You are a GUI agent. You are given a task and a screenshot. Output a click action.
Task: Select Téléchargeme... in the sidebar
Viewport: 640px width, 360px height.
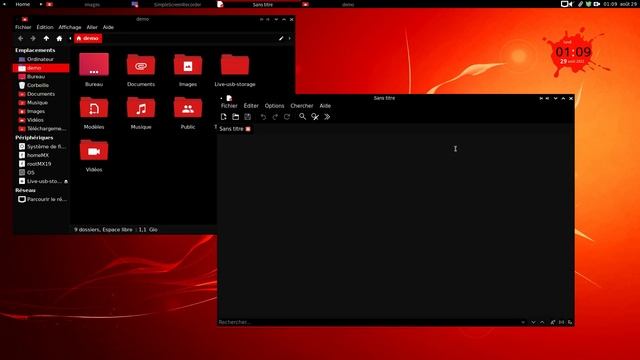[x=41, y=129]
